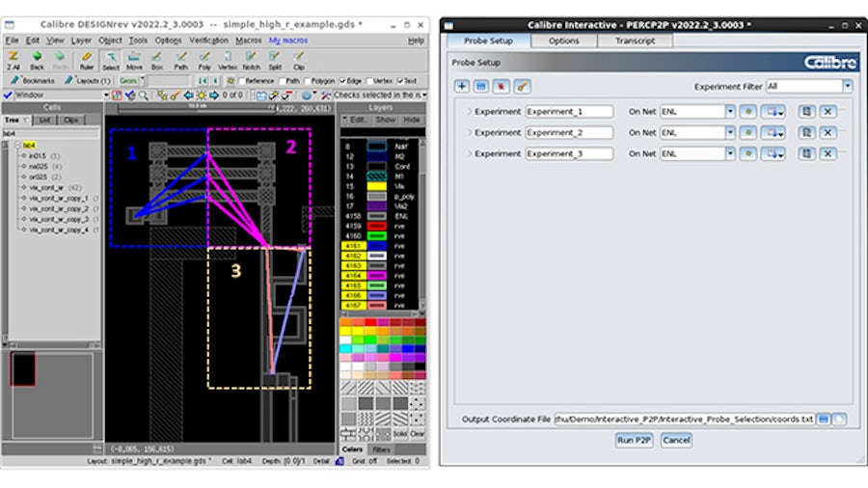Open the Verification menu
The image size is (868, 488).
[x=208, y=41]
